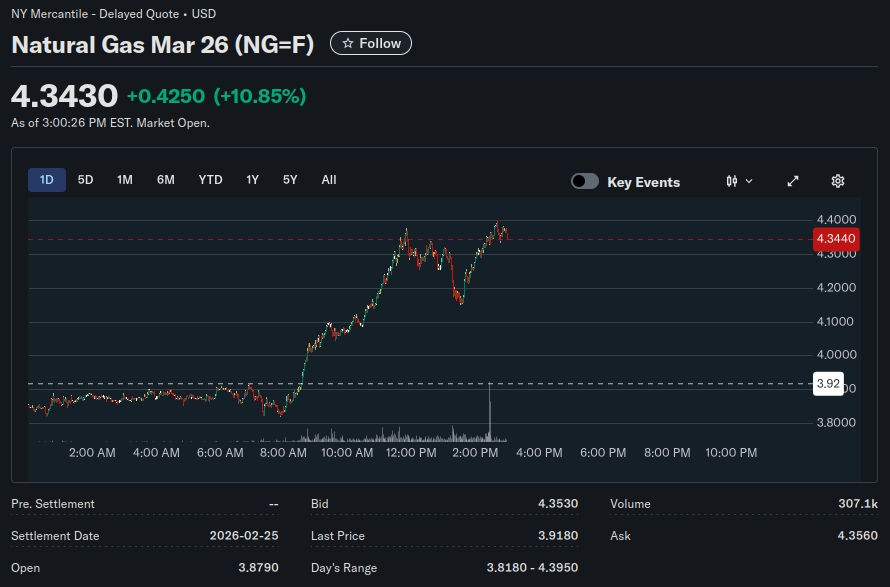Select the 5Y range tab
The image size is (890, 587).
tap(290, 180)
